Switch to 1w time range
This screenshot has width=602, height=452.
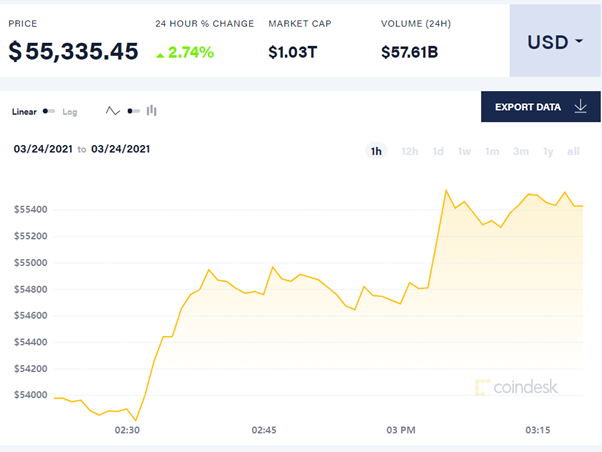(465, 152)
